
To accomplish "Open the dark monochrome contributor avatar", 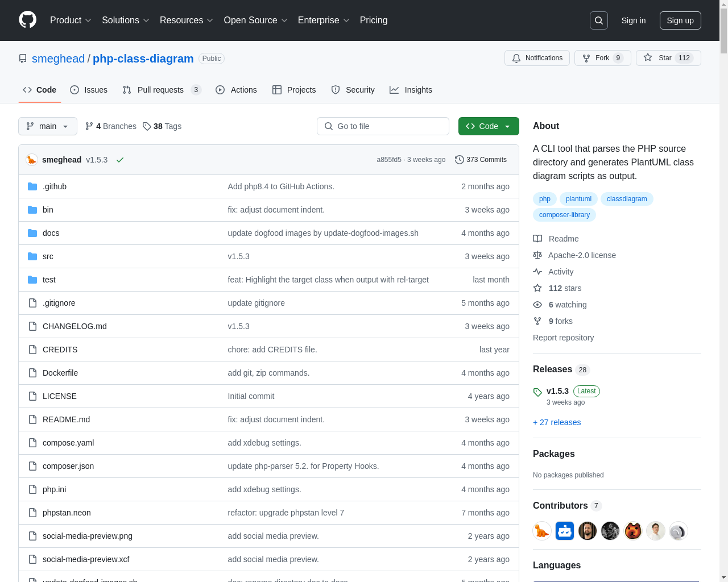I will click(610, 531).
